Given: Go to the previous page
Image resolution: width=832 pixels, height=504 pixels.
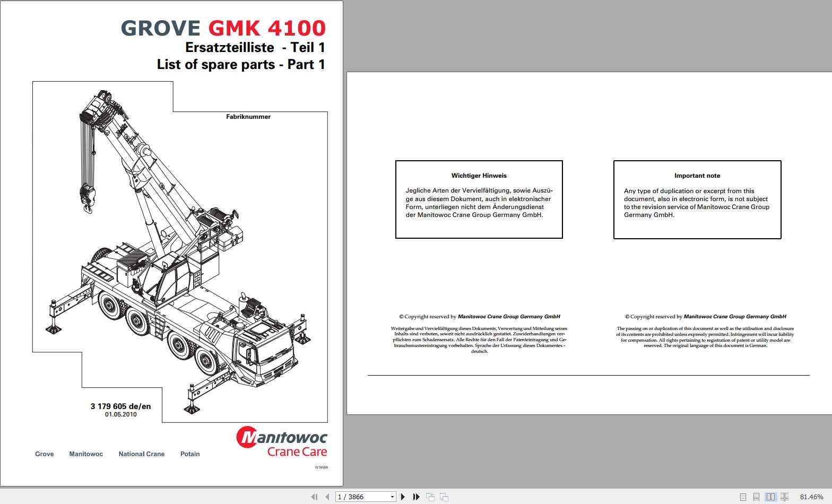Looking at the screenshot, I should pos(327,497).
